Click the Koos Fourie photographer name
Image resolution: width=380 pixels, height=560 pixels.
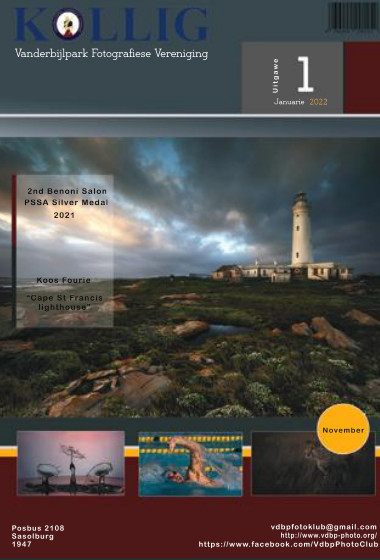tap(64, 281)
